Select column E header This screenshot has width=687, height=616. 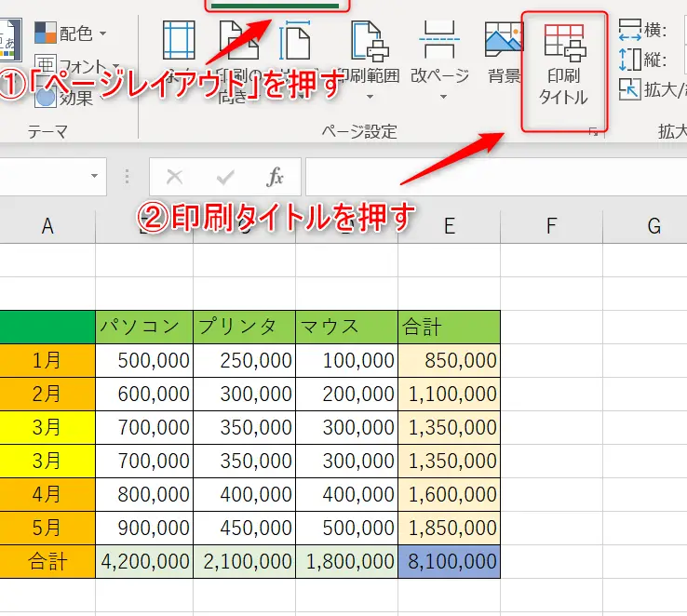(x=449, y=226)
